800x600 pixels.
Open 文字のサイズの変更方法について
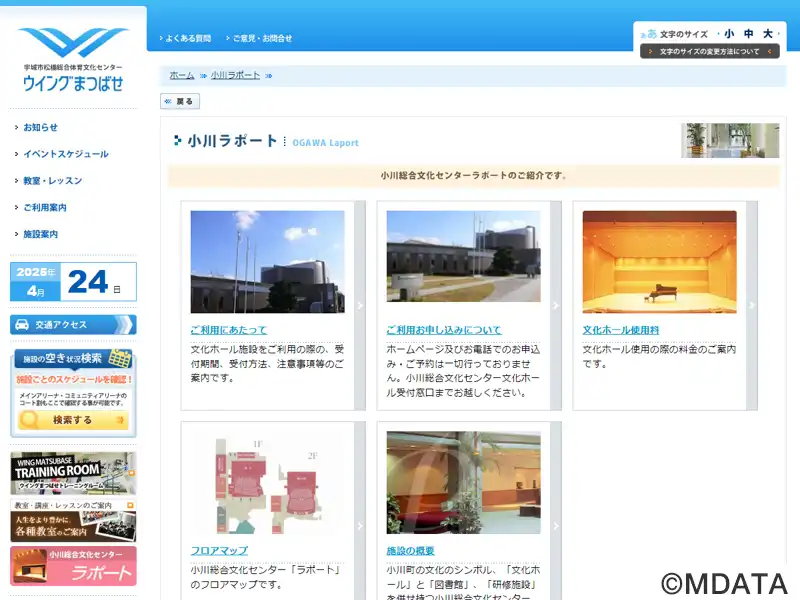710,52
